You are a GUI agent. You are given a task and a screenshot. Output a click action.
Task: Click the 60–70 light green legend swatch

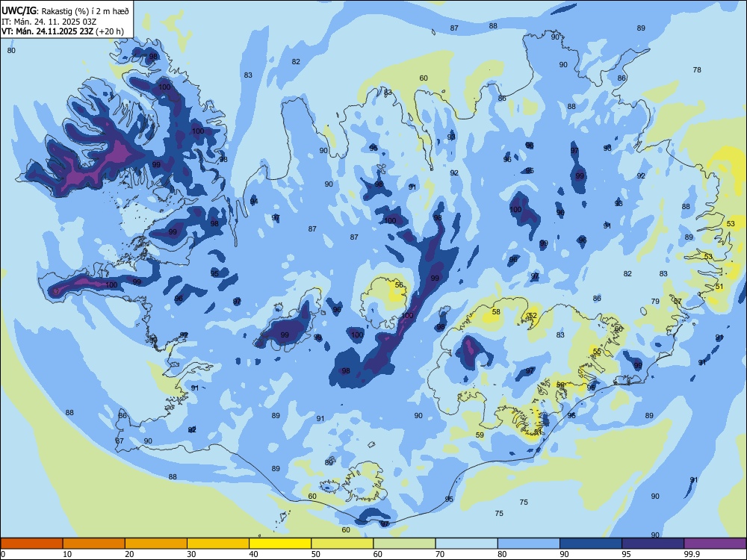pyautogui.click(x=404, y=544)
